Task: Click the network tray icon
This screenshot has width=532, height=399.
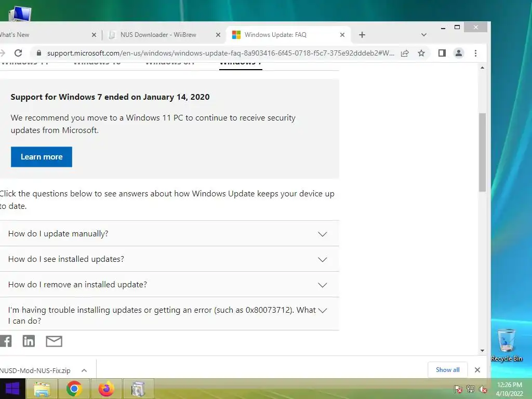Action: point(471,389)
